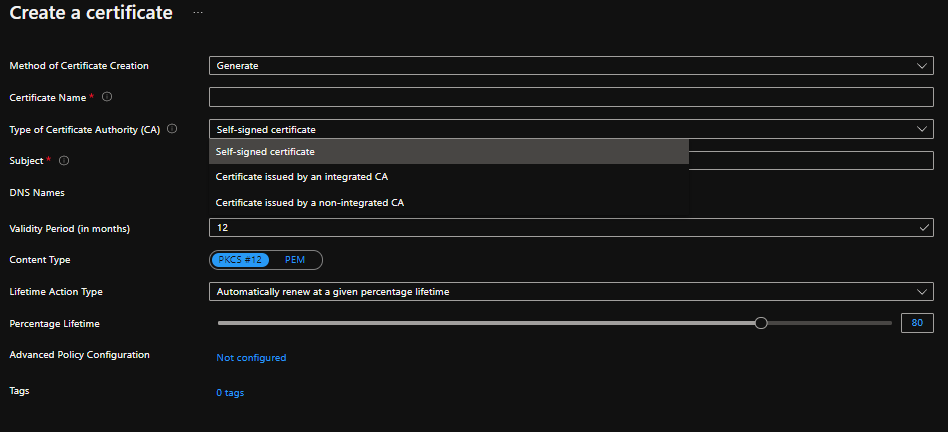Open the Not configured advanced policy link
Viewport: 948px width, 432px height.
pyautogui.click(x=251, y=358)
